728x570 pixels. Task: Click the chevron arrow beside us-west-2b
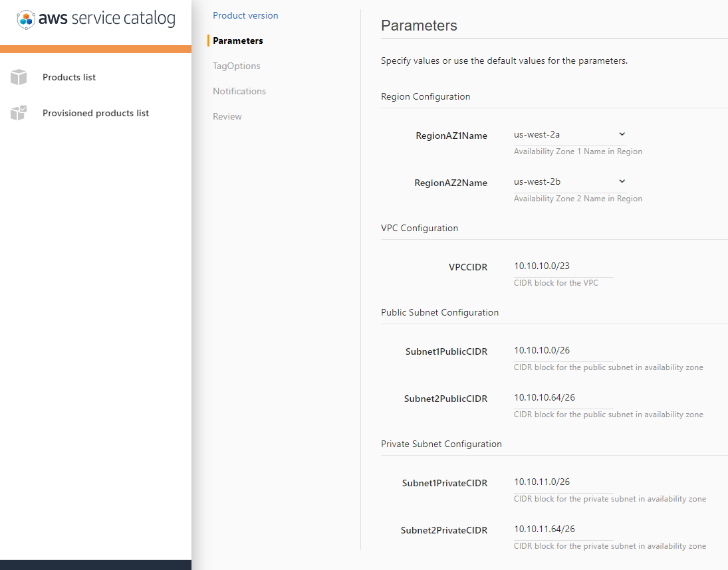(622, 181)
